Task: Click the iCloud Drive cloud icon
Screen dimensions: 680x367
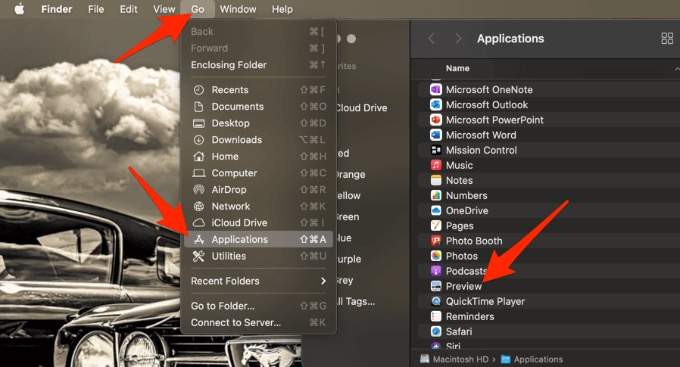Action: pyautogui.click(x=199, y=223)
